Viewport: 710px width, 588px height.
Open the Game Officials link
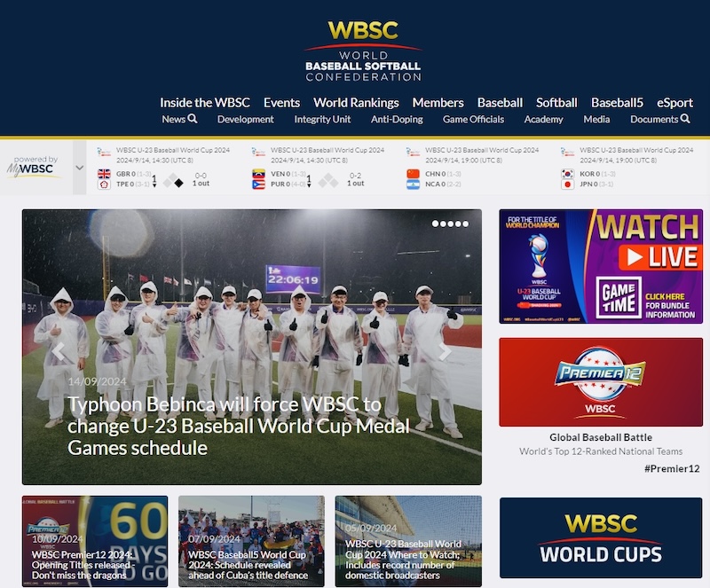pyautogui.click(x=473, y=119)
